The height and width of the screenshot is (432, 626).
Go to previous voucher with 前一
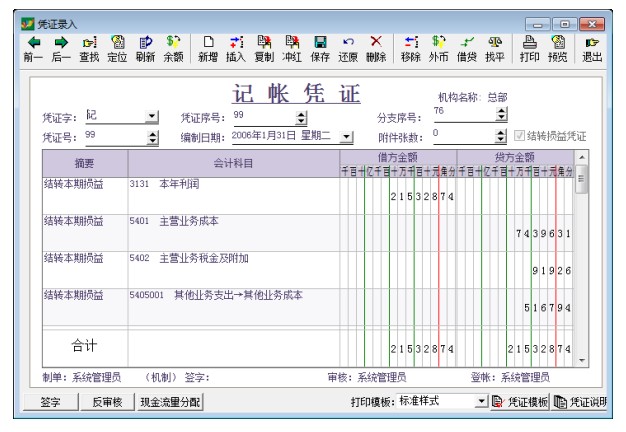[x=33, y=50]
